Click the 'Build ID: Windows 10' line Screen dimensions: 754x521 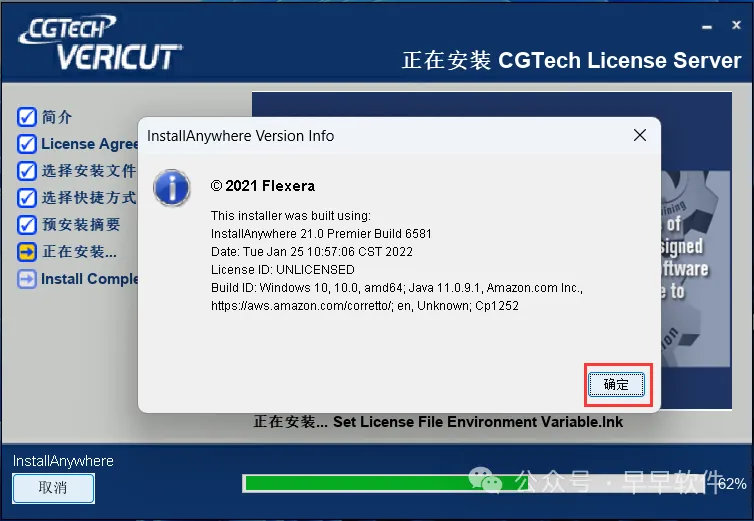pyautogui.click(x=397, y=288)
